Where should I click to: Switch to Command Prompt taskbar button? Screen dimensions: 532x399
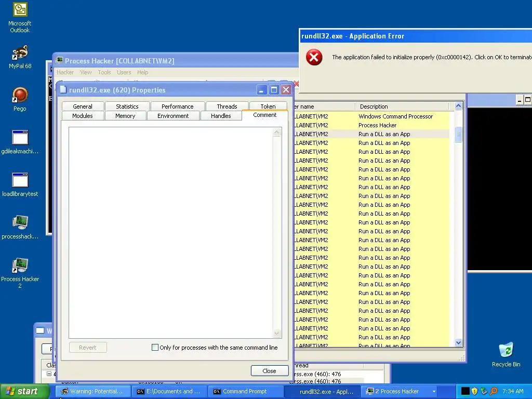pos(245,391)
